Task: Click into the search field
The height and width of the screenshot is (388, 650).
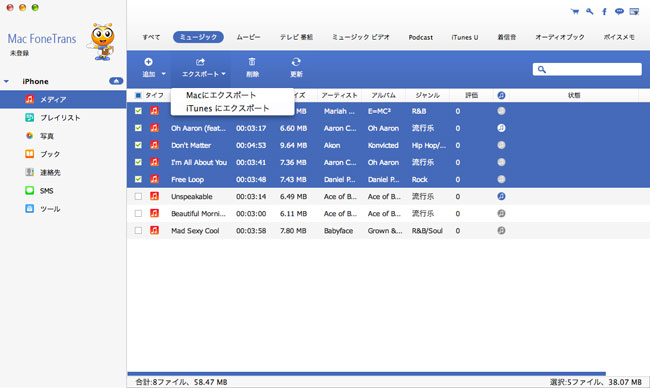Action: click(587, 69)
